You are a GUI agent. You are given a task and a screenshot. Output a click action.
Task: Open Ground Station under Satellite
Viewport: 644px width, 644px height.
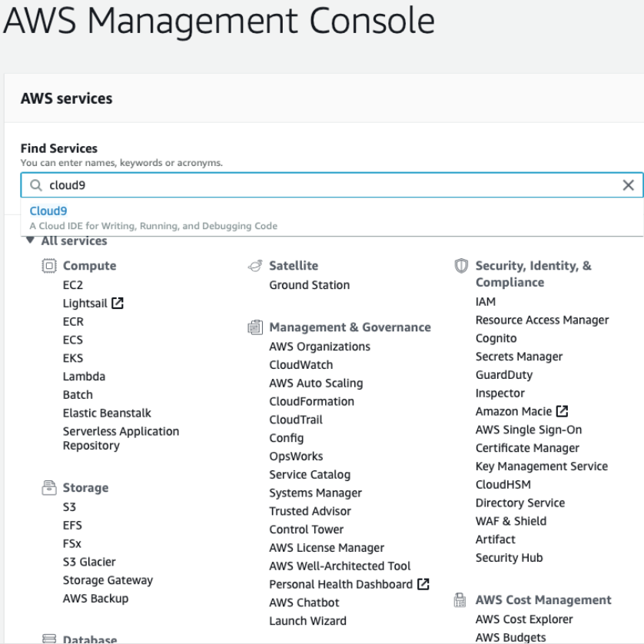click(x=309, y=285)
